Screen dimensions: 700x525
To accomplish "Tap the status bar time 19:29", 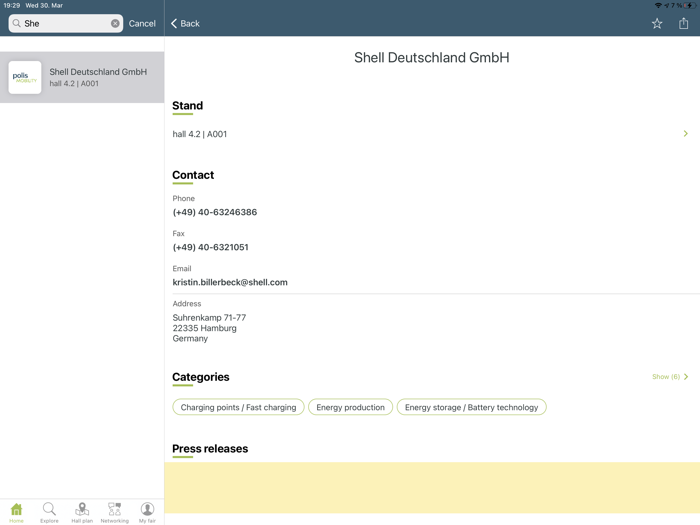I will (12, 5).
